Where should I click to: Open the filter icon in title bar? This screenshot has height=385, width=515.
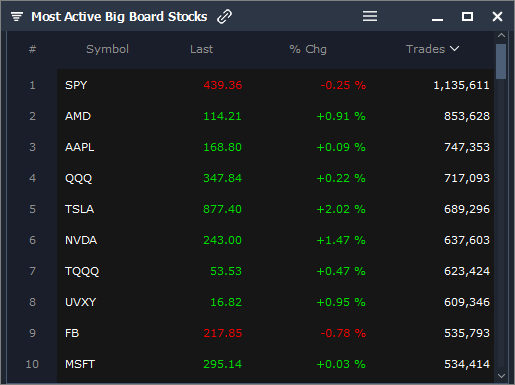coord(17,16)
